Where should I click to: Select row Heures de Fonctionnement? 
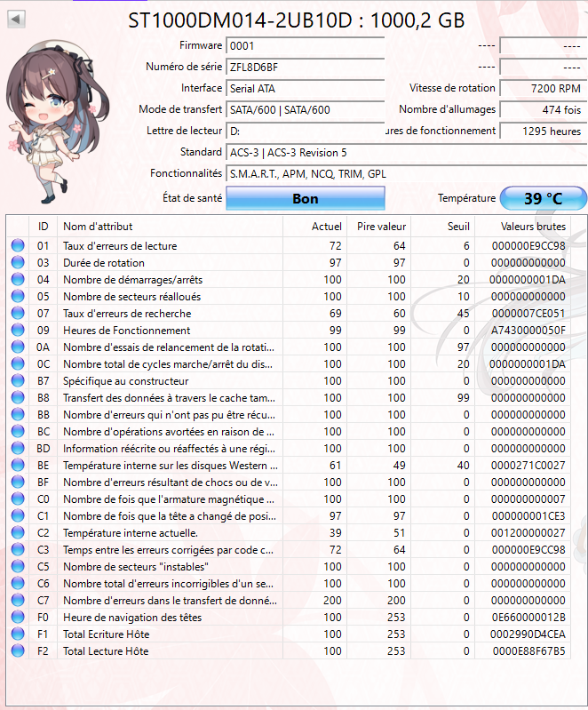pos(289,330)
